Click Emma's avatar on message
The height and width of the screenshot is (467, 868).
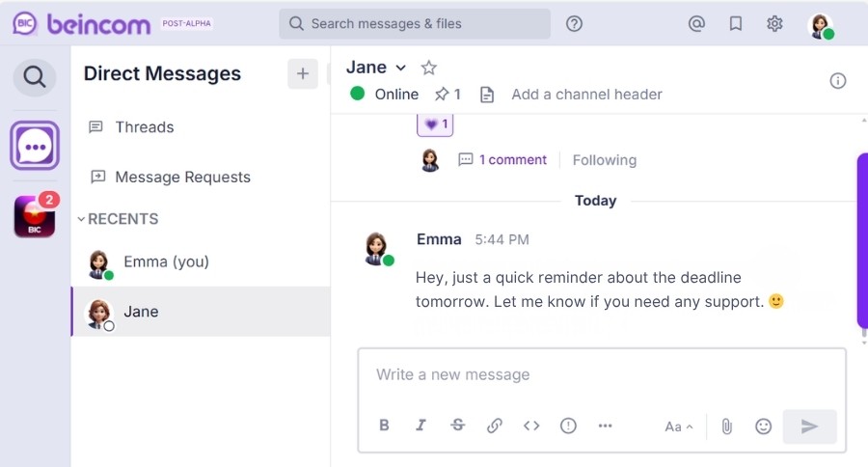tap(377, 248)
